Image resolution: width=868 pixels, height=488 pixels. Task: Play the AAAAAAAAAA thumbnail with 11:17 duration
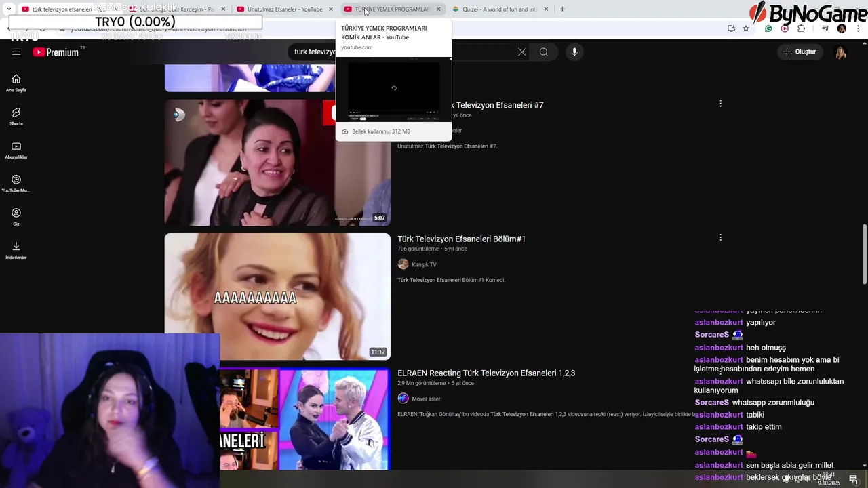tap(277, 296)
